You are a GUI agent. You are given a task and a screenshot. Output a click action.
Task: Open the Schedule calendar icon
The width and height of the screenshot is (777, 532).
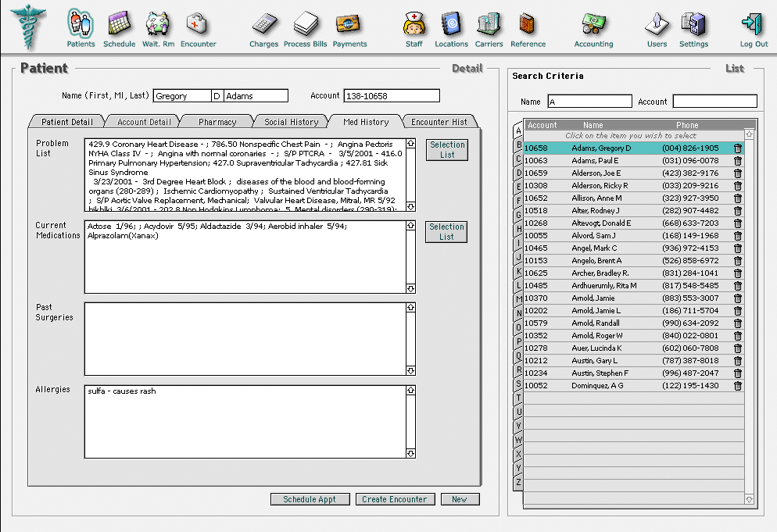(x=119, y=23)
